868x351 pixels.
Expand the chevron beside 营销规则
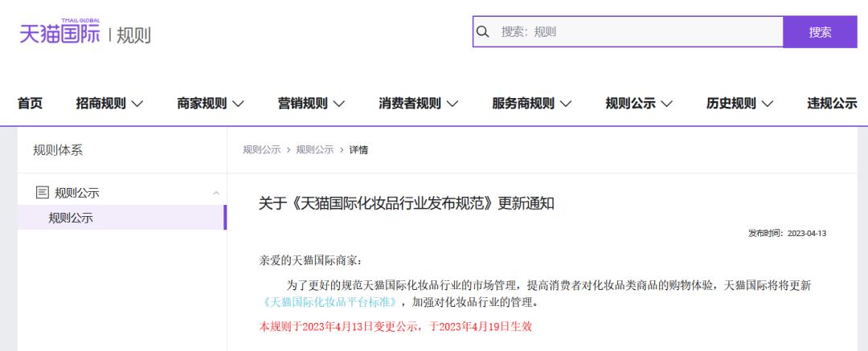[339, 104]
